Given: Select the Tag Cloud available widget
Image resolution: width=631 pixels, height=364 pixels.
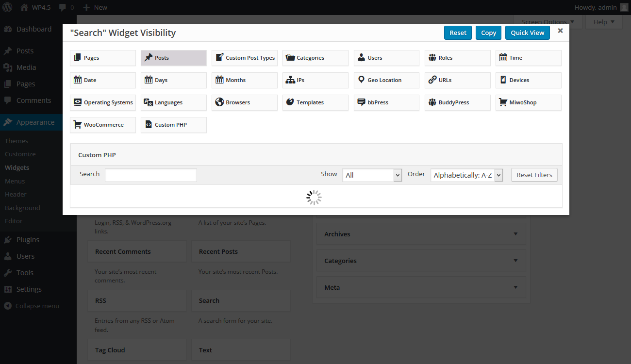Looking at the screenshot, I should 137,350.
